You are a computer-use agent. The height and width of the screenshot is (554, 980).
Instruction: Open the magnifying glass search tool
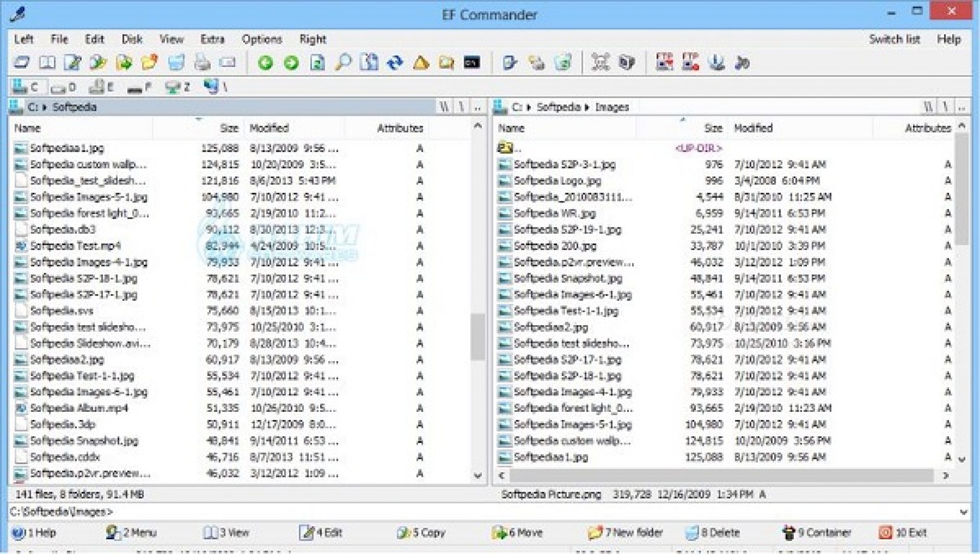coord(343,63)
